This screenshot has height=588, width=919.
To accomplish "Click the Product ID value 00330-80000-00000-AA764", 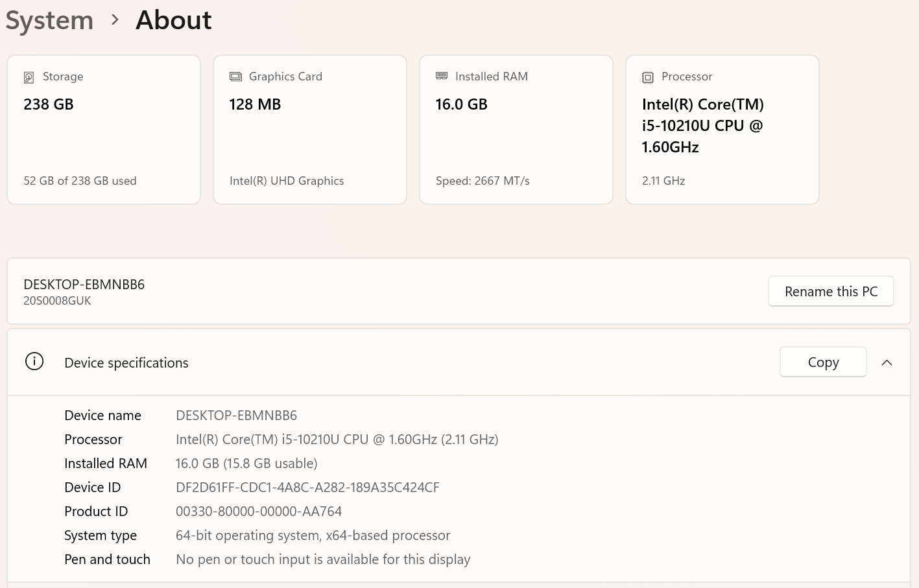I will click(259, 512).
